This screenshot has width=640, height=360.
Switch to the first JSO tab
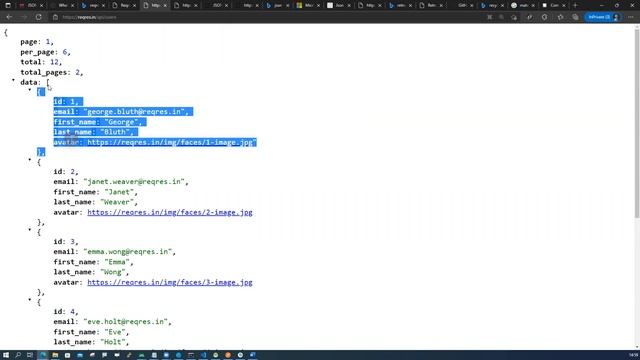(x=32, y=5)
